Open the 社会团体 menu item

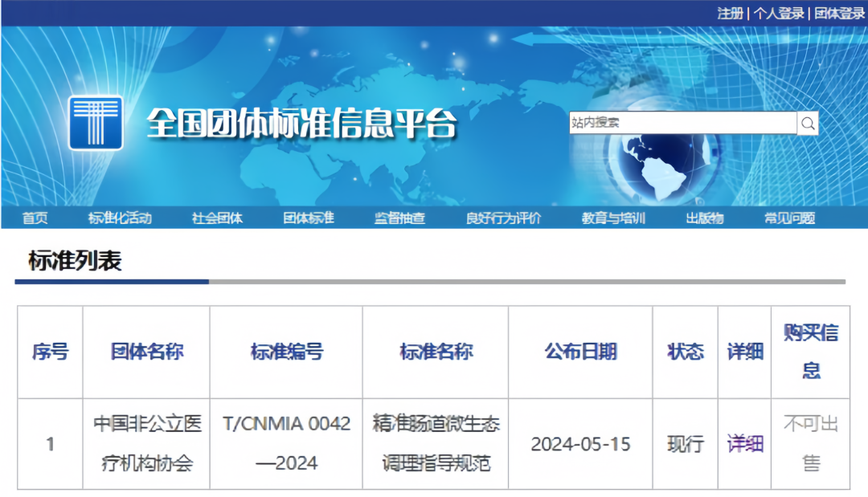point(217,218)
